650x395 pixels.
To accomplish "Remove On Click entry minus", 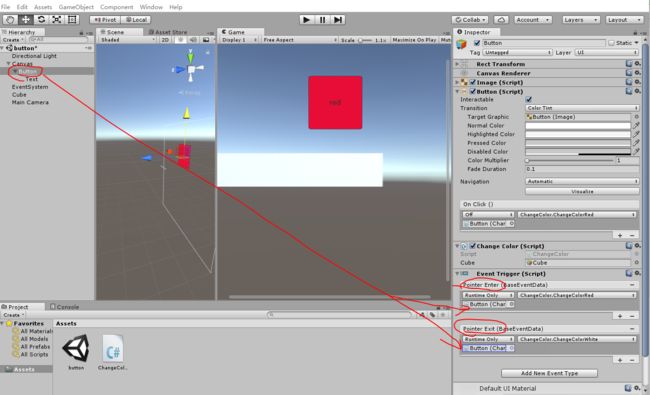I will (632, 235).
